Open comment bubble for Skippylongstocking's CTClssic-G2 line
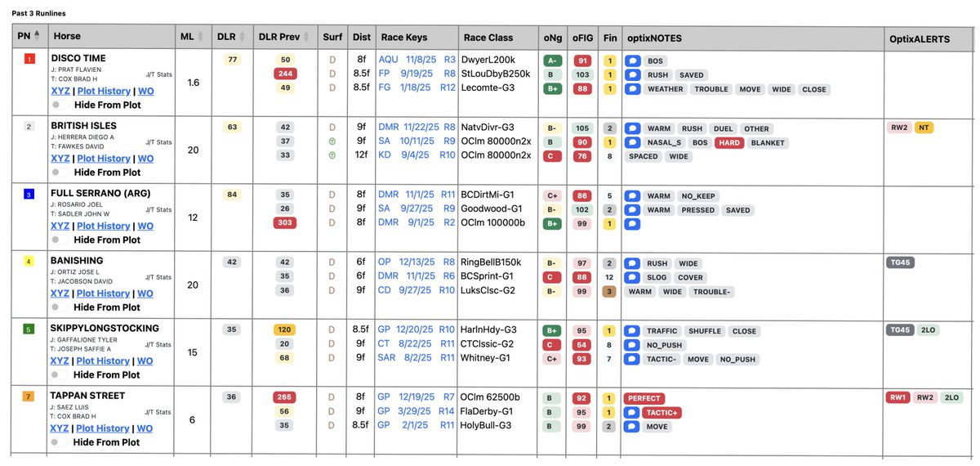 coord(632,345)
